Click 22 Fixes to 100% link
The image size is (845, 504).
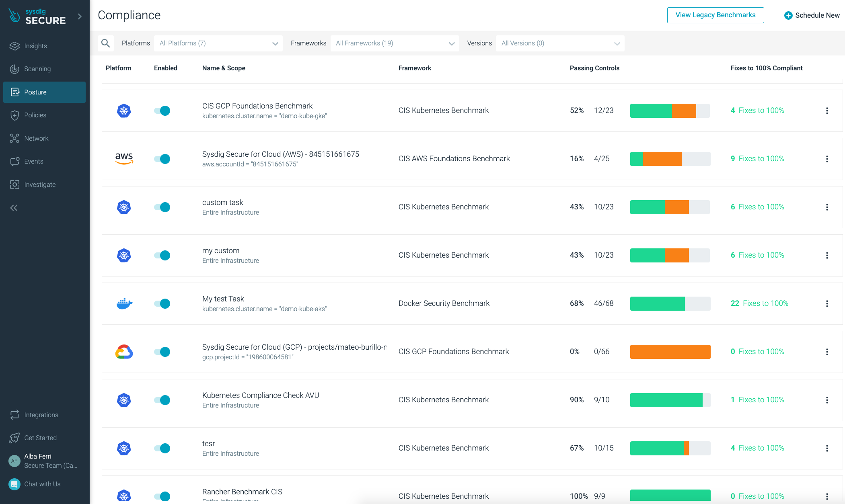pyautogui.click(x=759, y=303)
